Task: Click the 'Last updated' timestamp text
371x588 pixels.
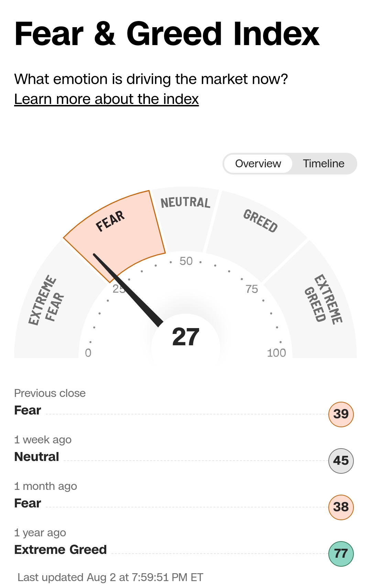Action: click(110, 577)
